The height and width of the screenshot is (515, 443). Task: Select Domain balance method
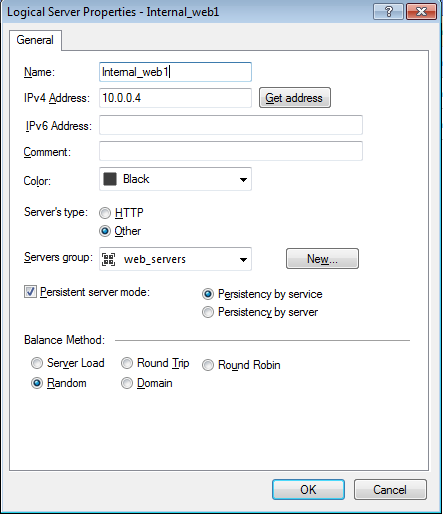(127, 383)
